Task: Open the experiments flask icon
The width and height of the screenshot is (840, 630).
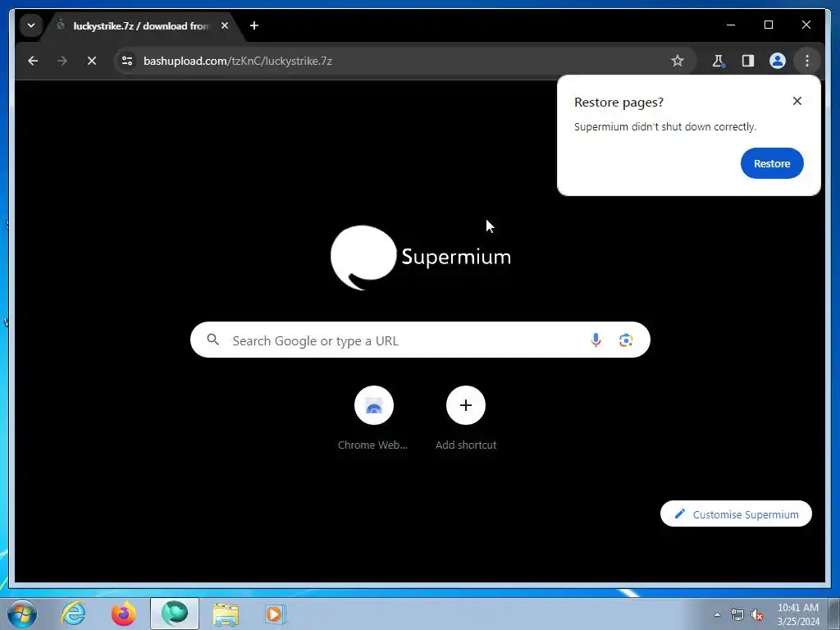Action: (719, 61)
